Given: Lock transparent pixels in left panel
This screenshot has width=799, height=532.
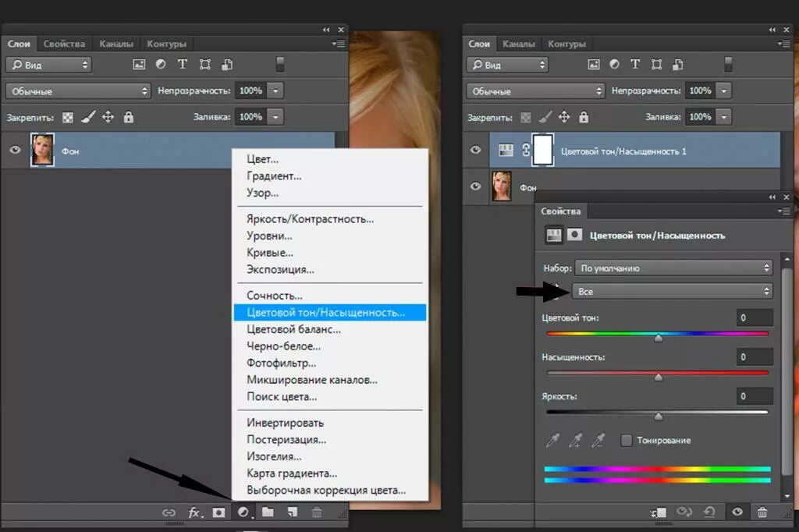Looking at the screenshot, I should coord(67,118).
